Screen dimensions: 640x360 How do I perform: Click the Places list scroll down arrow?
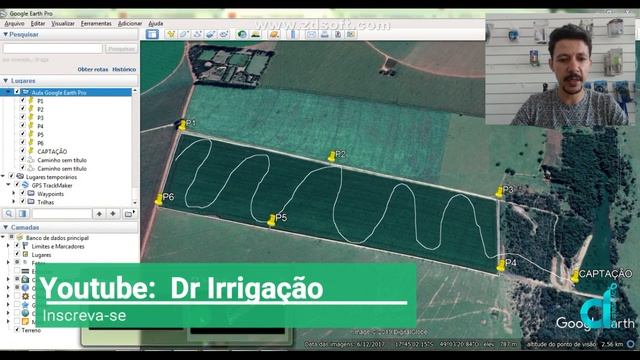point(135,202)
